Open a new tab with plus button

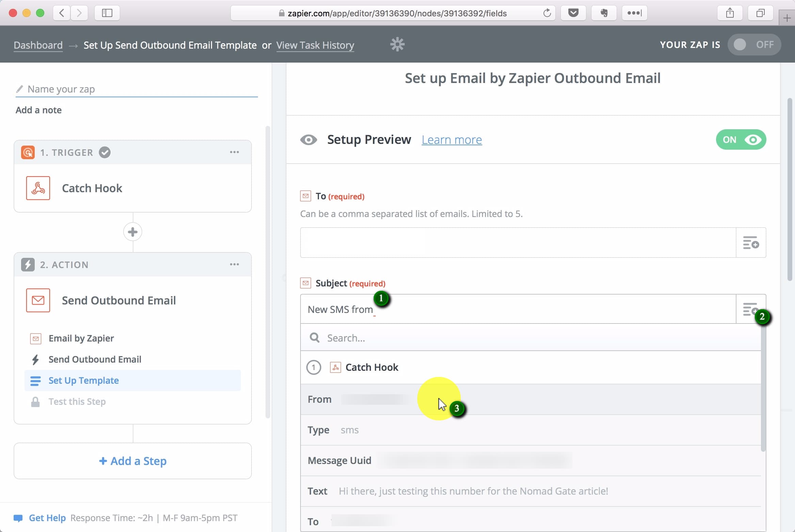[x=787, y=18]
